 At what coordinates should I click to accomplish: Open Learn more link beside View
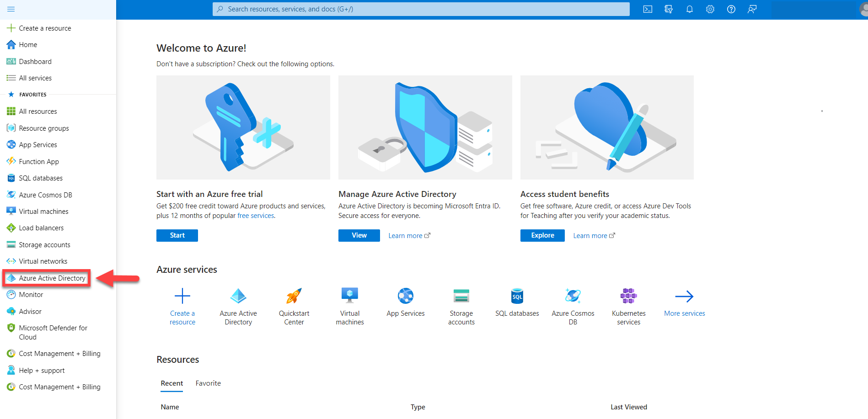click(x=409, y=236)
